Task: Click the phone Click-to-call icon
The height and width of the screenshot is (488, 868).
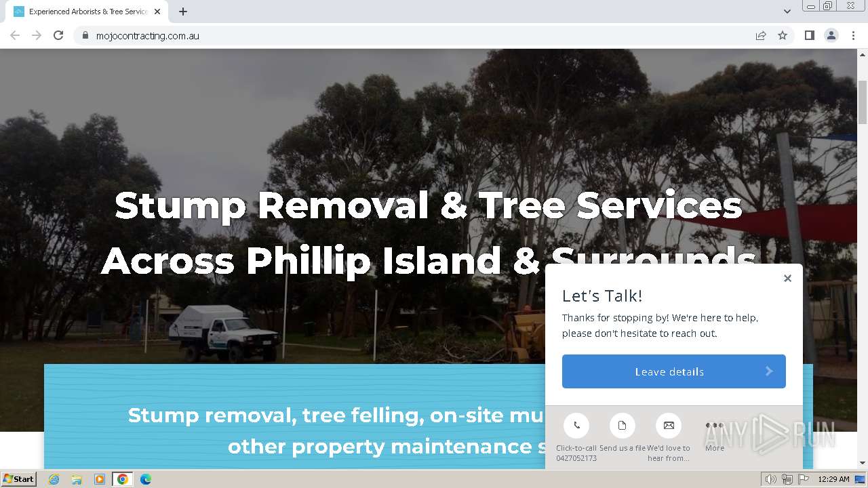Action: point(576,426)
